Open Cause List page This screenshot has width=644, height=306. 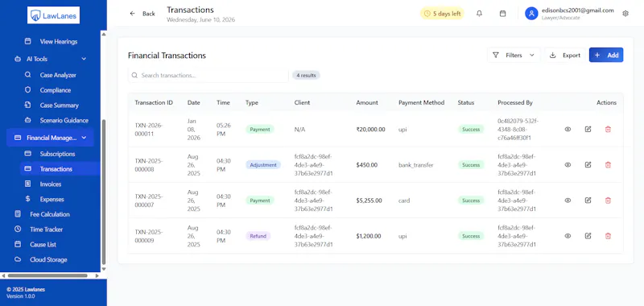[43, 244]
